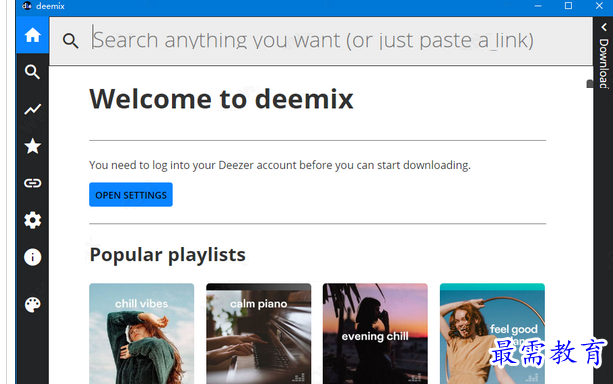Open the theme palette icon

point(32,305)
